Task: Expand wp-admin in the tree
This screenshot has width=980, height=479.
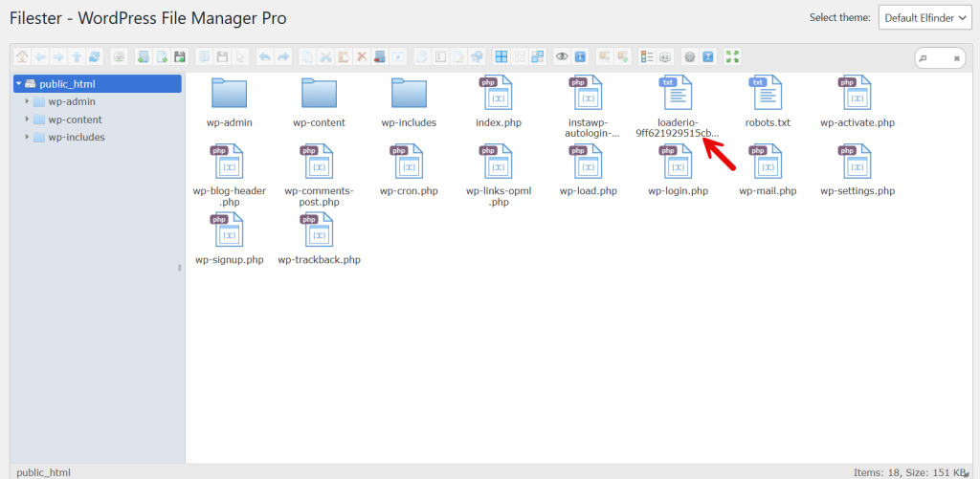Action: 27,101
